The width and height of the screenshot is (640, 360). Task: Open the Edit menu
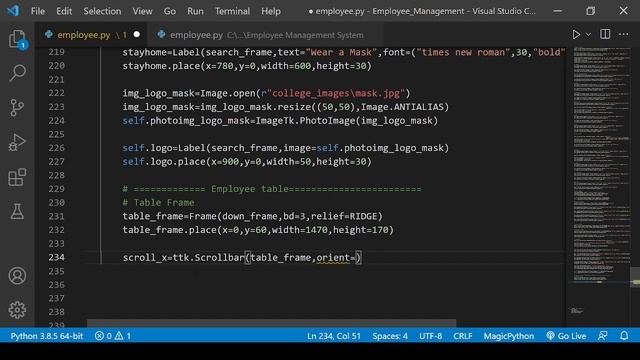(x=64, y=11)
